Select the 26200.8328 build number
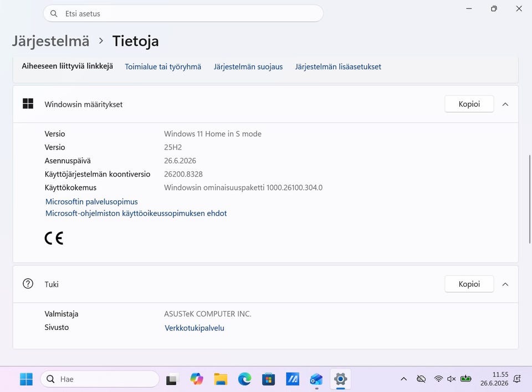The width and height of the screenshot is (532, 392). pyautogui.click(x=183, y=174)
